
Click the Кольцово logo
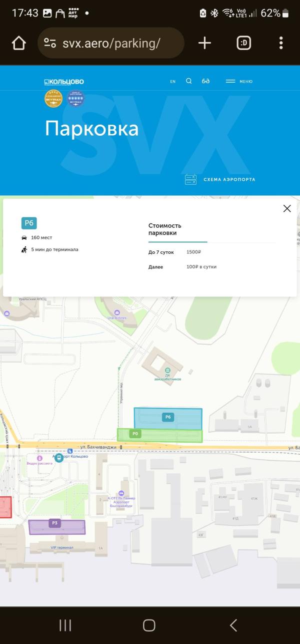click(64, 82)
